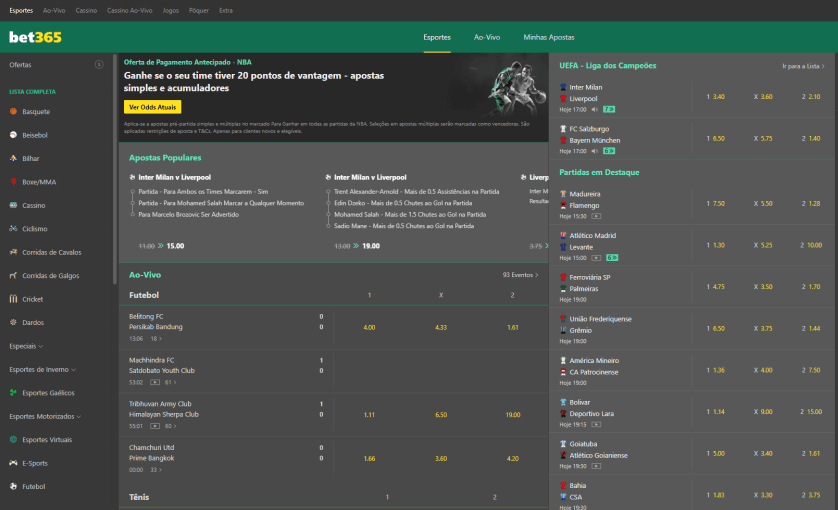Expand Esportes de Inverno section
This screenshot has height=510, width=838.
[42, 369]
